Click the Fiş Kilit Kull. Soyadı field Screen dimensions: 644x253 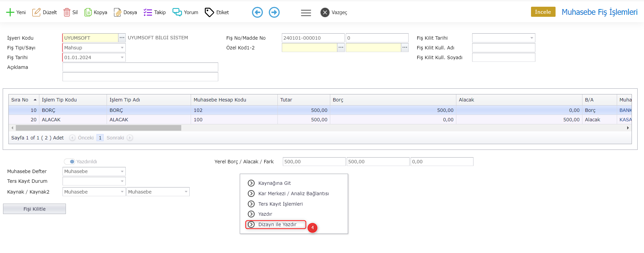click(x=503, y=57)
